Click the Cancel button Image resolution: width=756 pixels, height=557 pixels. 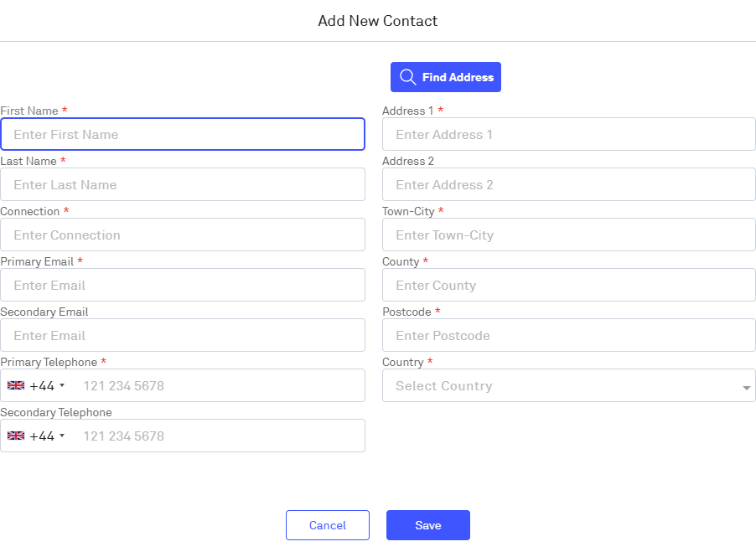[x=327, y=525]
